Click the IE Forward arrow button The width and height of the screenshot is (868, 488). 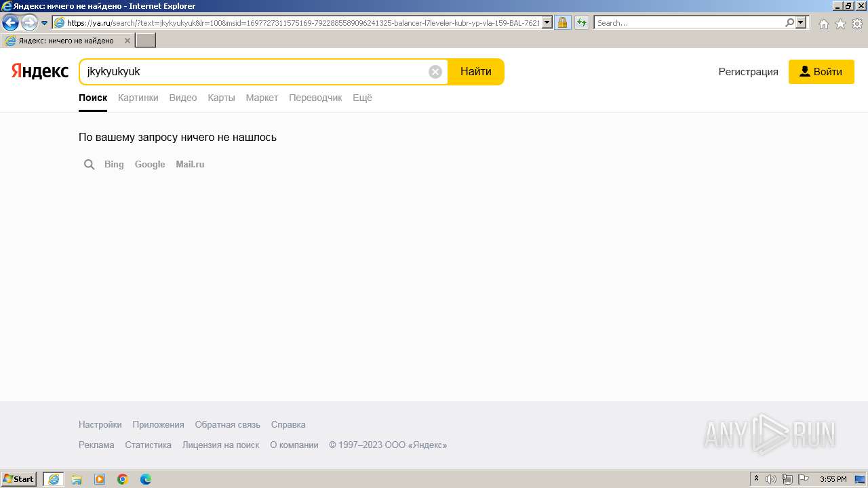click(x=29, y=23)
